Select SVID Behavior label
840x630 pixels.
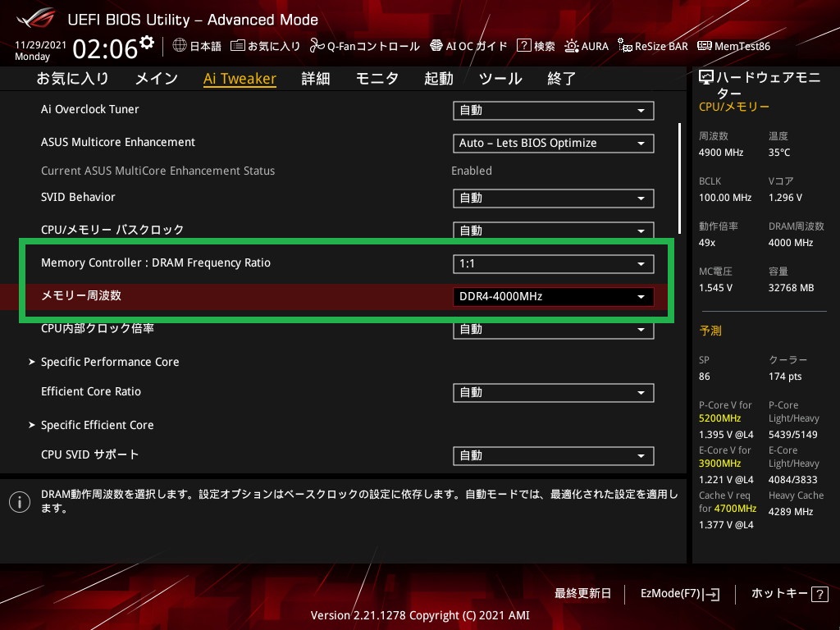[x=78, y=197]
